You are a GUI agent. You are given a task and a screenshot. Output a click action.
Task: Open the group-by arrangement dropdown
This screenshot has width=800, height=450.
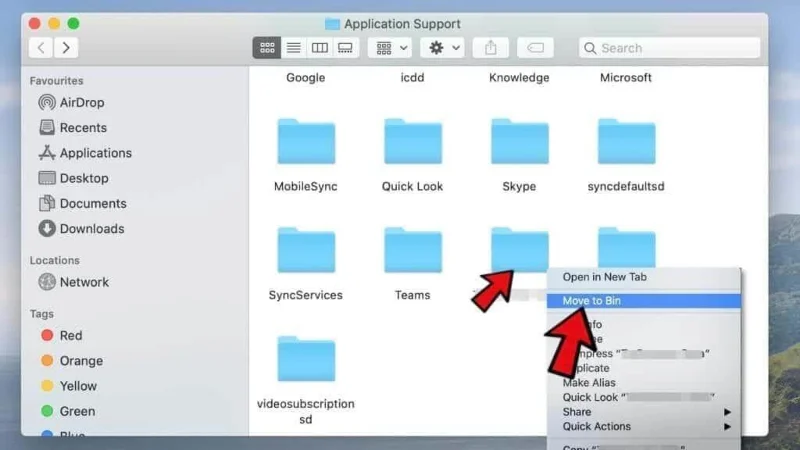click(391, 48)
